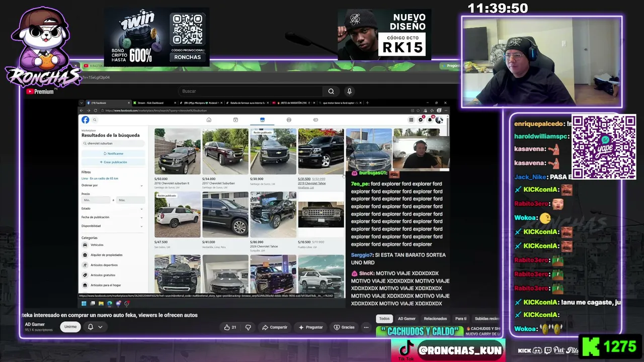Open the S/86.990 2026 Chevrolet Tahoe listing photo
Image resolution: width=644 pixels, height=362 pixels.
[x=273, y=215]
